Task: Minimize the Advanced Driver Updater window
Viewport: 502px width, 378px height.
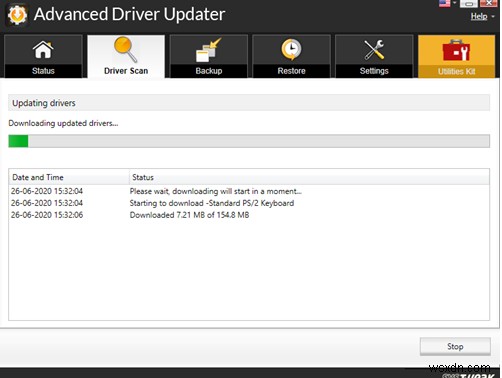Action: click(468, 3)
